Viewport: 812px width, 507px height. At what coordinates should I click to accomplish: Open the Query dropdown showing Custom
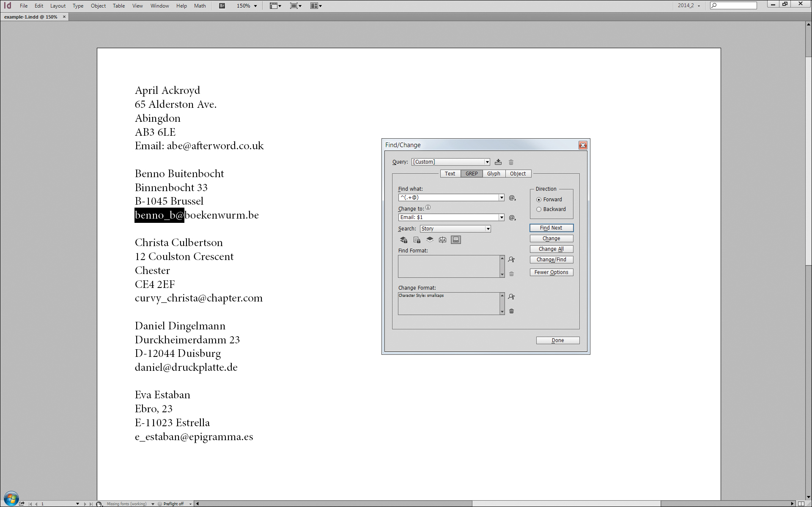[x=487, y=162]
